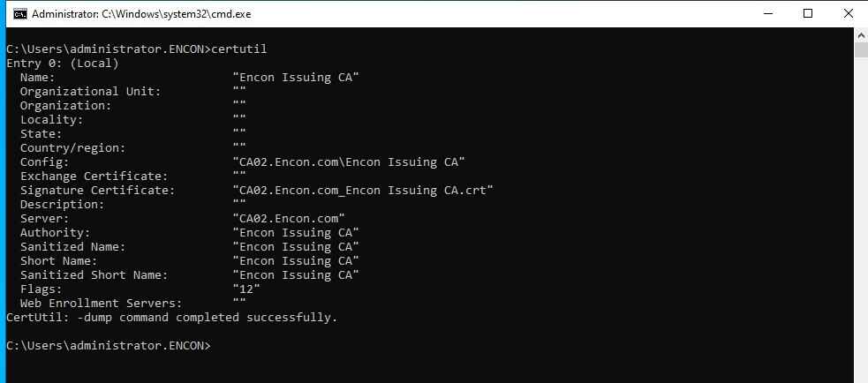The image size is (868, 383).
Task: Click the "Exchange Certificate:" label
Action: [x=94, y=176]
